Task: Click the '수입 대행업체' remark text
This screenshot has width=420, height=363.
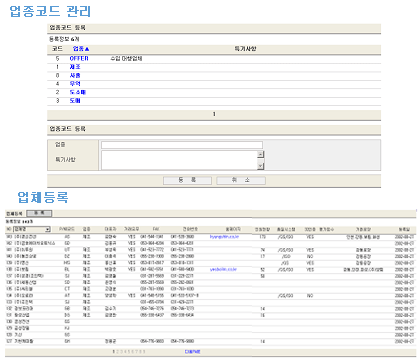Action: point(126,58)
